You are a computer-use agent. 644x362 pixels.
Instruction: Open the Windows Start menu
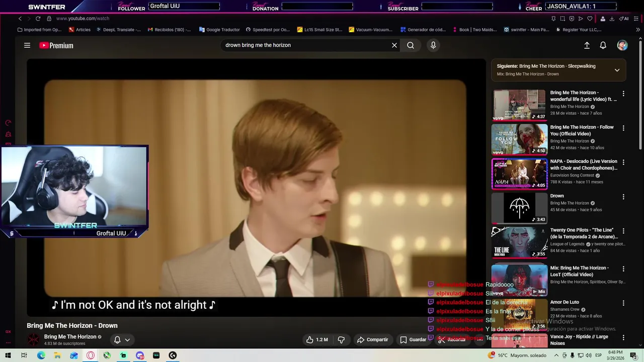coord(8,355)
